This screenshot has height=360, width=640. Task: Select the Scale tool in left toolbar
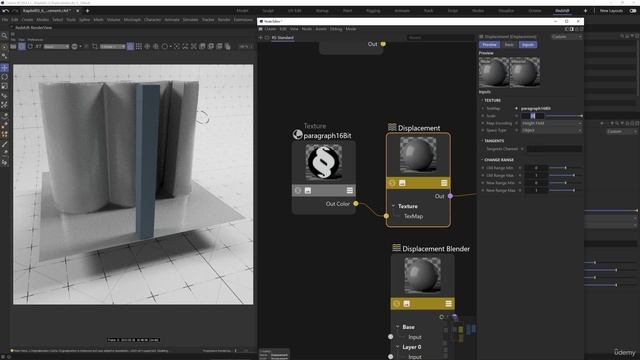tap(4, 86)
